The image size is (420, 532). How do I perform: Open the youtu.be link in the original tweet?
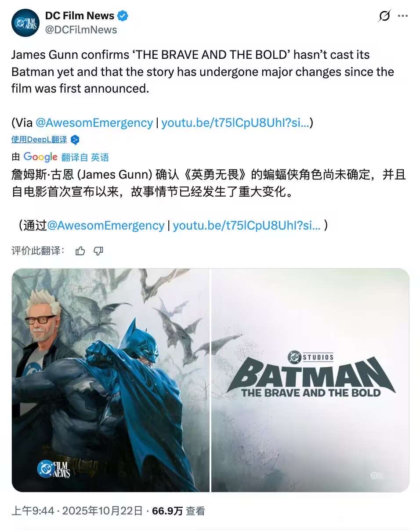[x=235, y=122]
